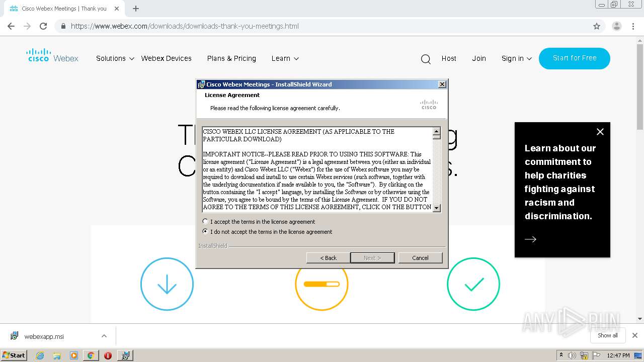Open Chrome's three-dot menu
Viewport: 644px width, 362px height.
(633, 26)
